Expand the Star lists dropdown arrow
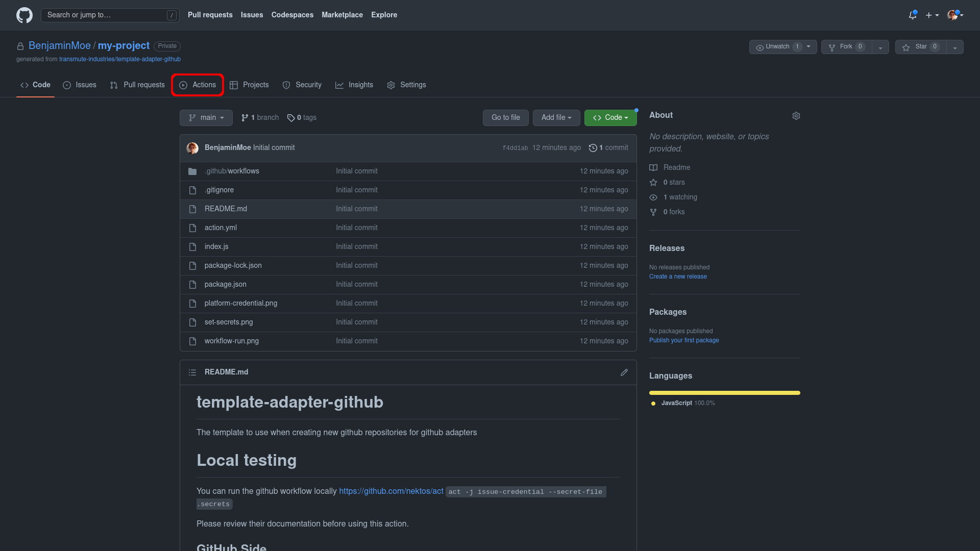980x551 pixels. click(x=955, y=47)
